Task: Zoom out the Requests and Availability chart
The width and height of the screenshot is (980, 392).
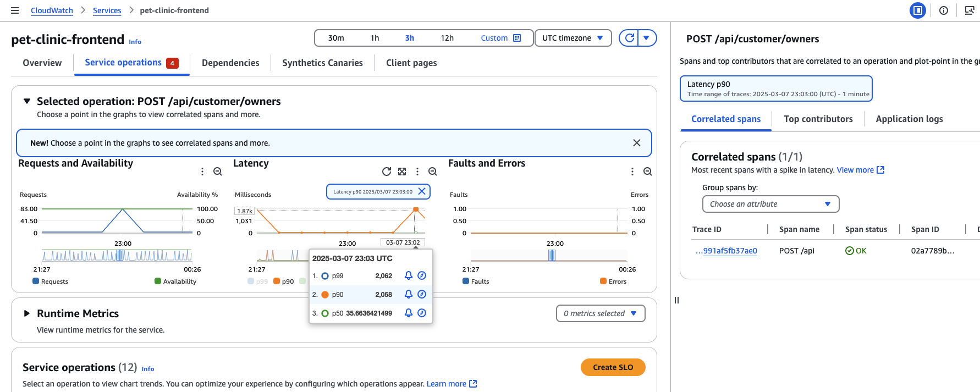Action: pos(218,172)
